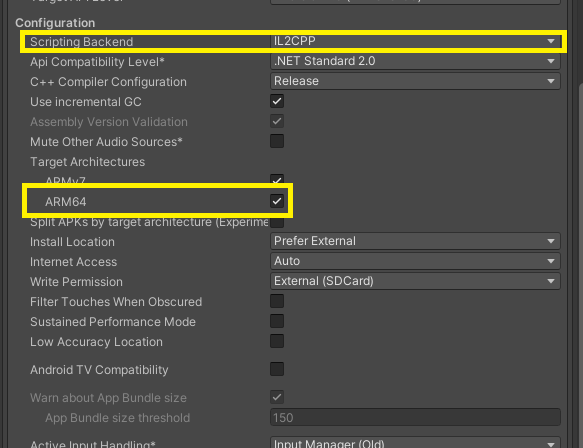This screenshot has width=583, height=448.
Task: Toggle the Assembly Version Validation checkbox
Action: click(277, 121)
